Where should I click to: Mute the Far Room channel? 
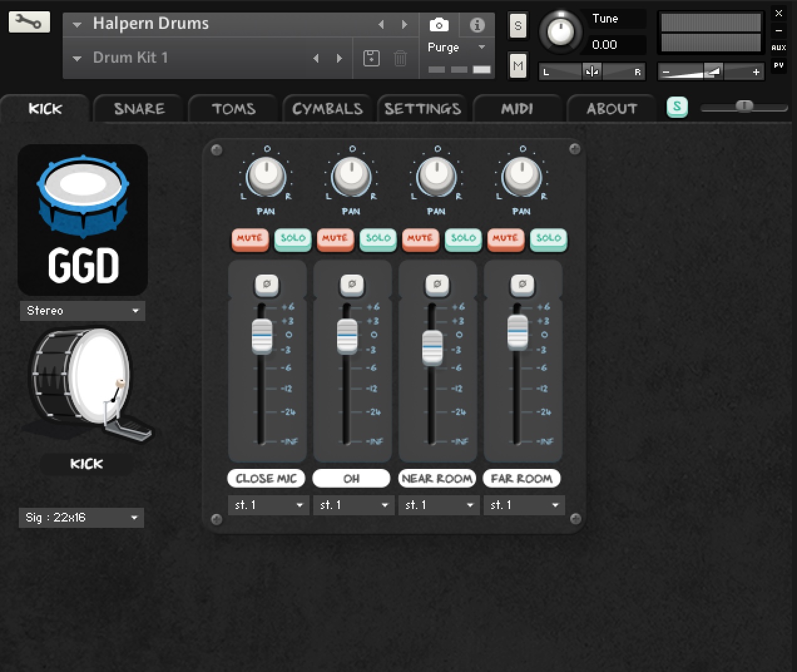[505, 239]
